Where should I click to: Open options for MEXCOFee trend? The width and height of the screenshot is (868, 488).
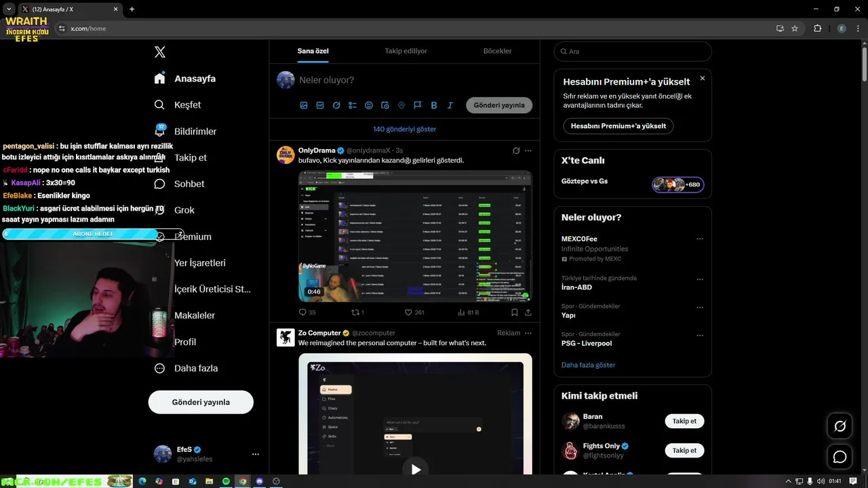[700, 239]
